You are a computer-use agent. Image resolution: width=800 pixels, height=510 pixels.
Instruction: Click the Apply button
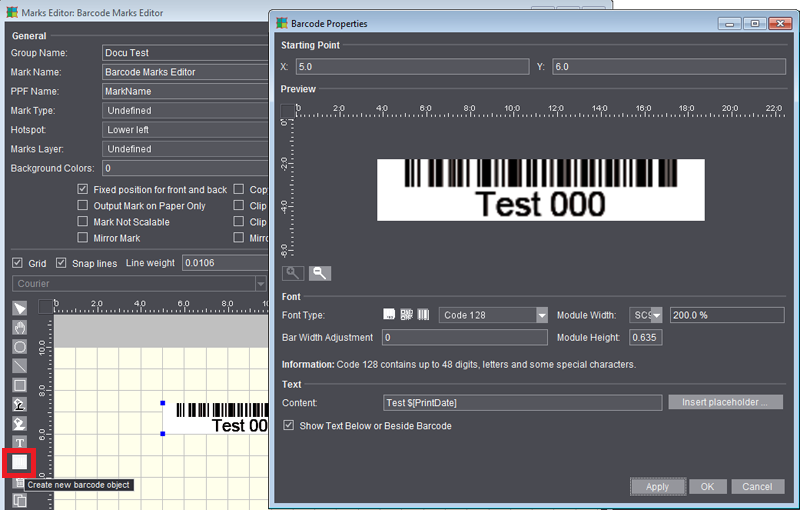[657, 487]
